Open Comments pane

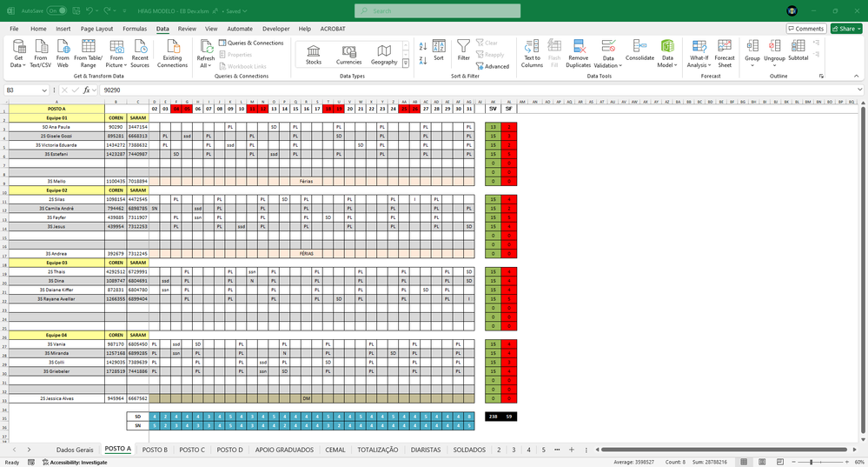click(x=806, y=29)
